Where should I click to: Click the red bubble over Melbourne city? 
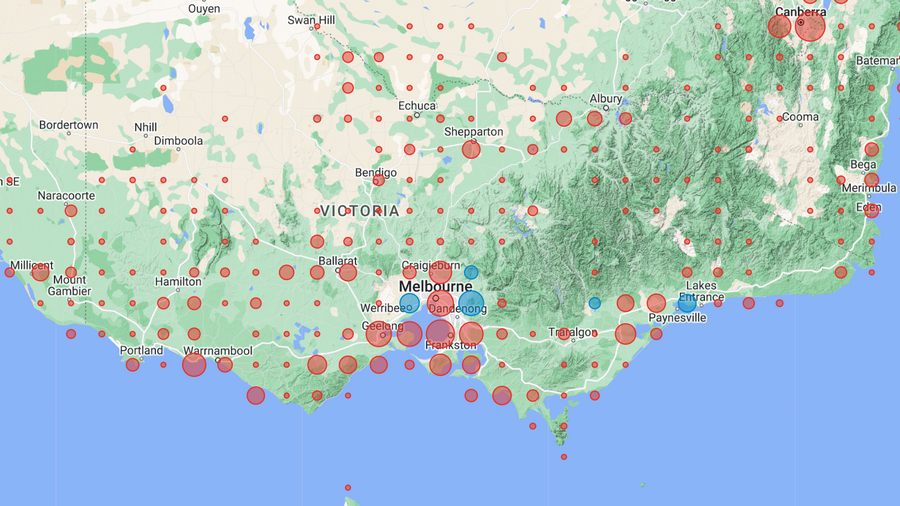click(x=440, y=303)
